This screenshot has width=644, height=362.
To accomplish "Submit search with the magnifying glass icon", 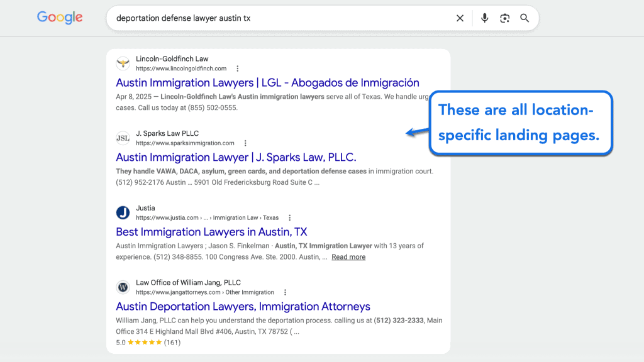I will (x=525, y=18).
